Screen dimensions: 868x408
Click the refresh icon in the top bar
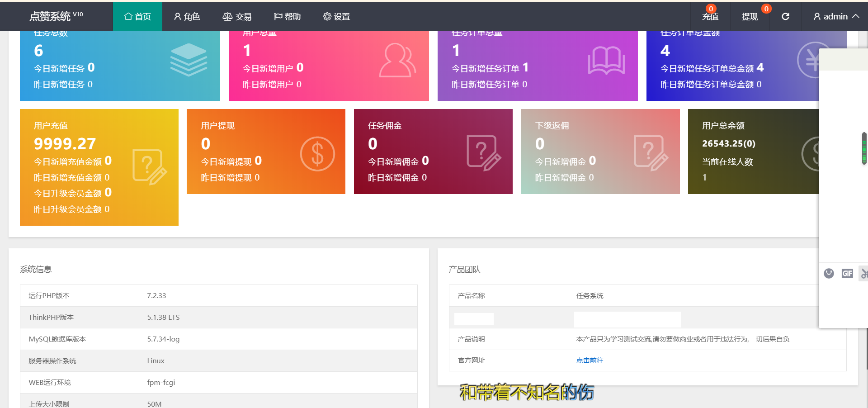click(x=785, y=17)
